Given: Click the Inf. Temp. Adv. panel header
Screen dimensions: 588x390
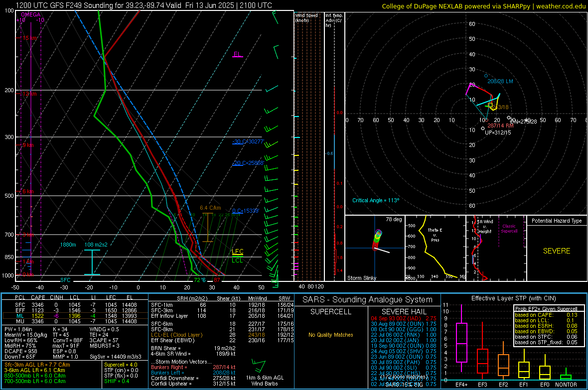Looking at the screenshot, I should [x=334, y=20].
